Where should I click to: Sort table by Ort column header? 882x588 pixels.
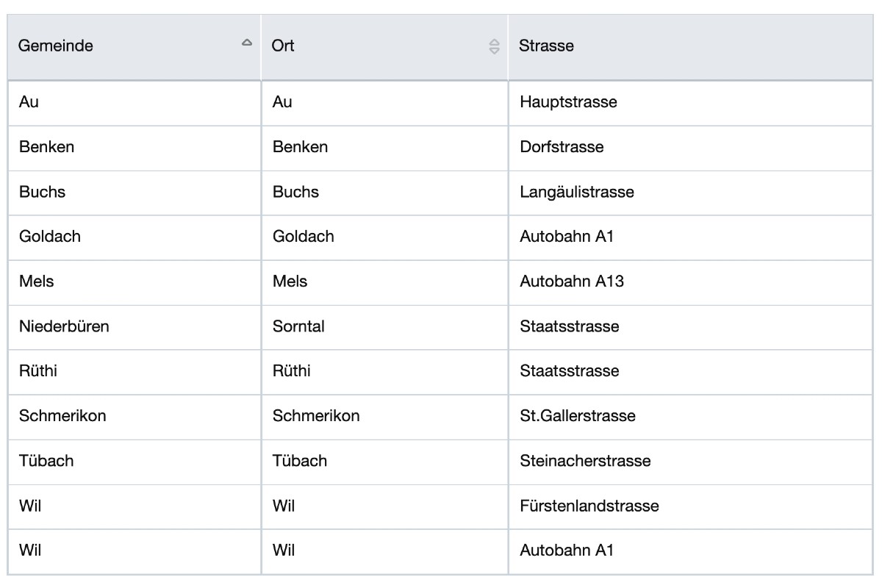pos(283,46)
